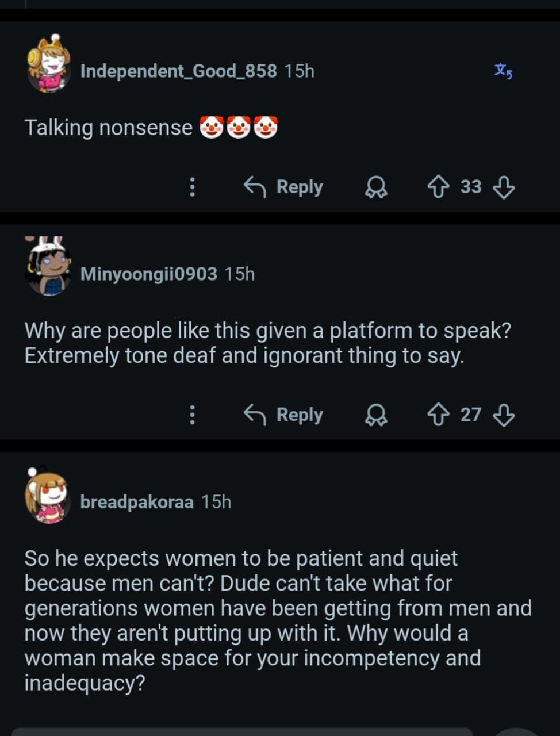This screenshot has width=560, height=736.
Task: Tap the 33 vote count
Action: [x=471, y=187]
